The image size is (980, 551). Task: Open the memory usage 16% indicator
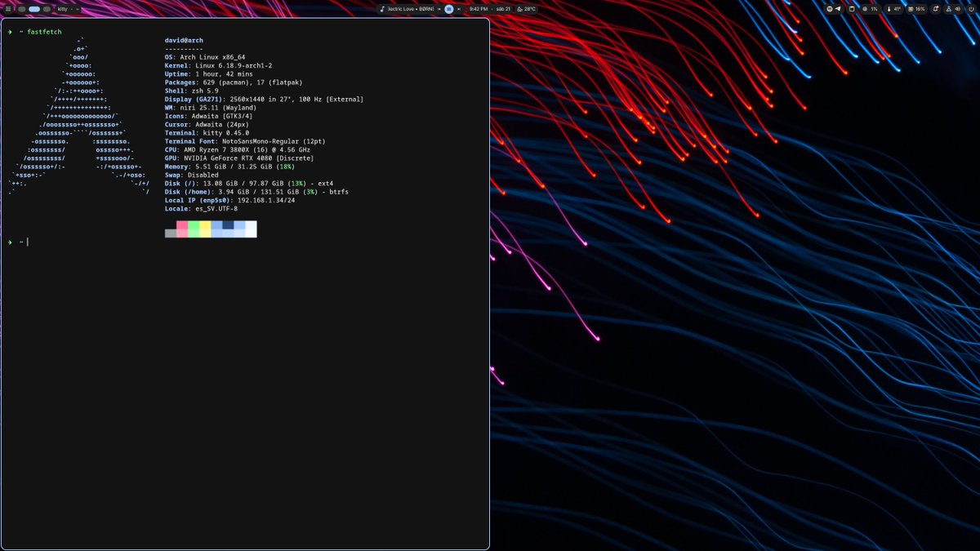(x=916, y=9)
